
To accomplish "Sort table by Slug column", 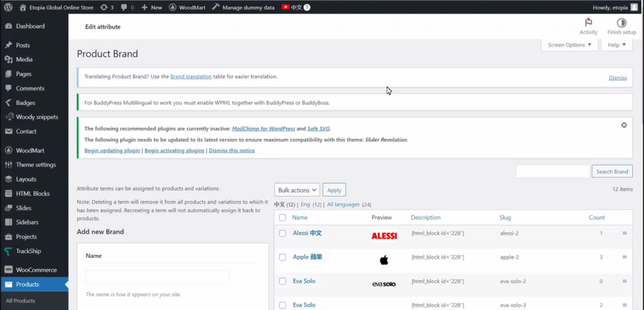I will (x=505, y=218).
